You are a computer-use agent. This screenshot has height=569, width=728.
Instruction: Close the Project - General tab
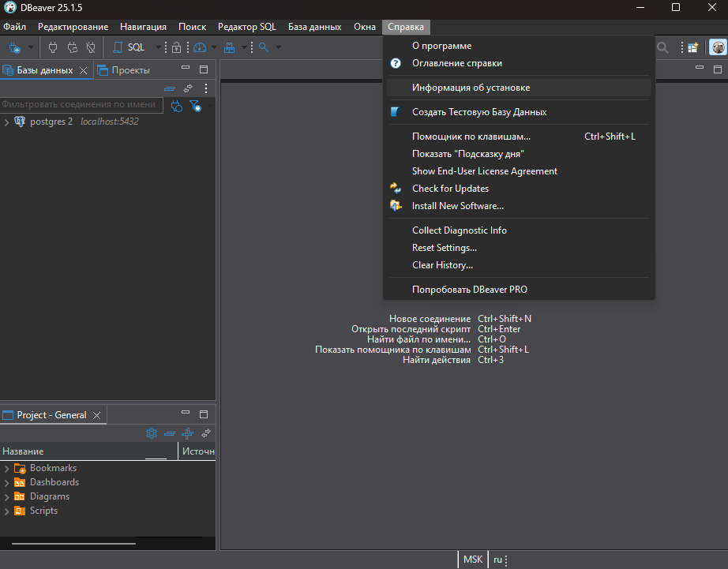tap(96, 415)
